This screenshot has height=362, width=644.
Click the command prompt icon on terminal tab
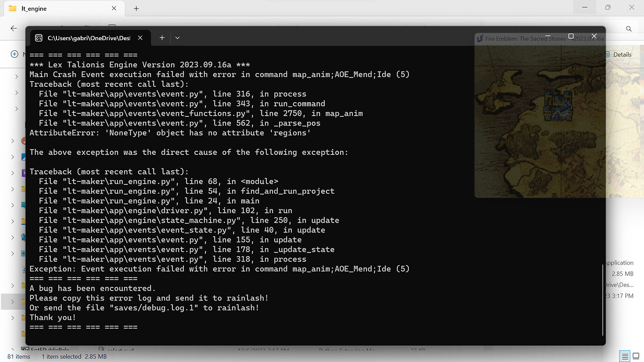tap(39, 38)
